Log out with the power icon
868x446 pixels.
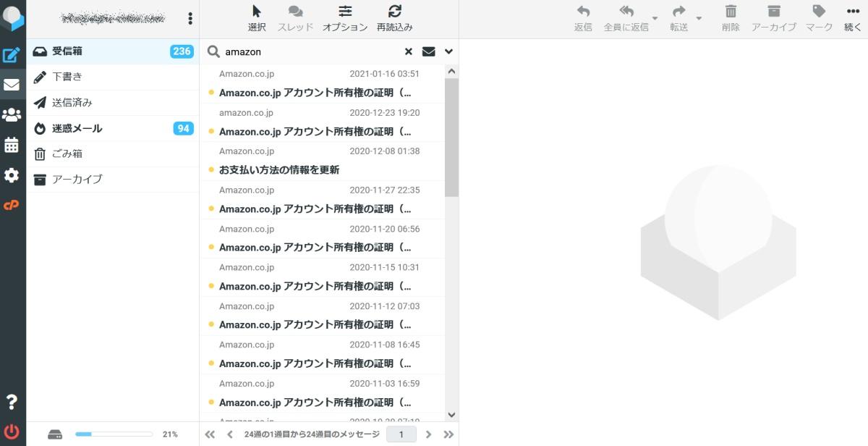(12, 432)
